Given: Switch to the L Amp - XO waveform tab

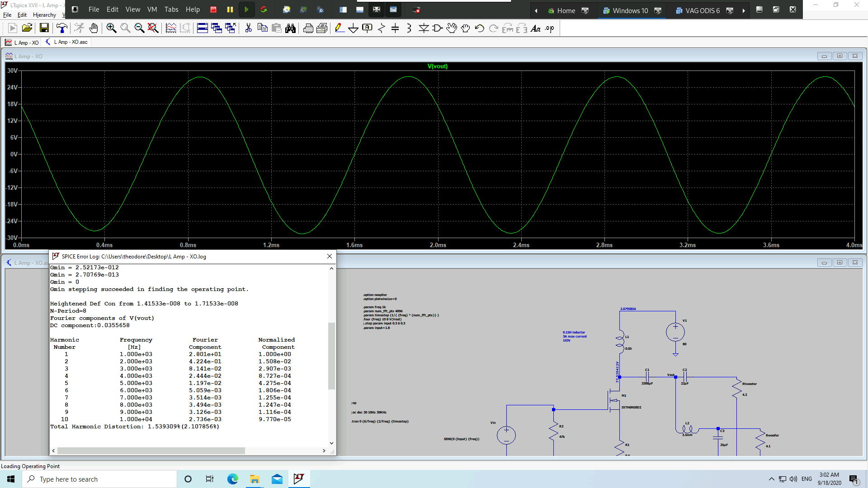Looking at the screenshot, I should [x=22, y=42].
